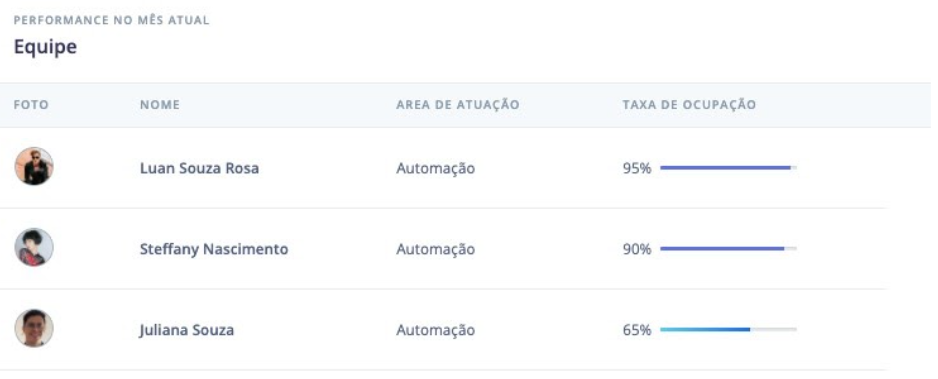Sort by the AREA DE ATUAÇÃO header

[458, 105]
